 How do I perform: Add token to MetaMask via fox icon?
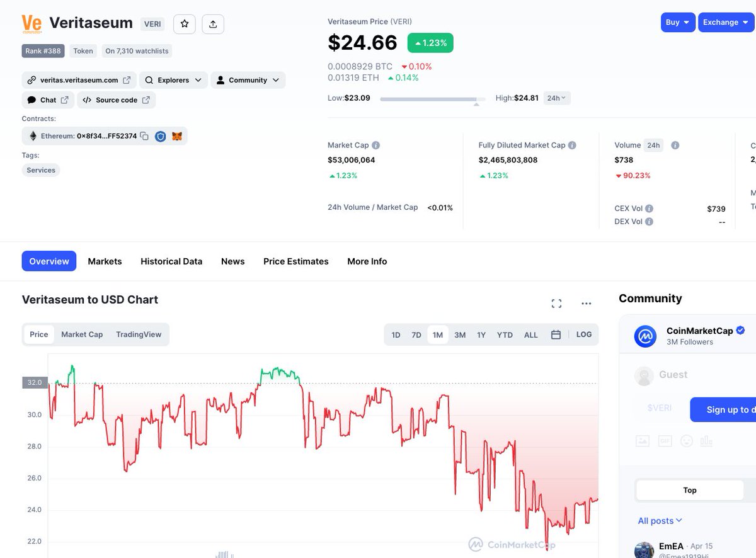point(177,136)
